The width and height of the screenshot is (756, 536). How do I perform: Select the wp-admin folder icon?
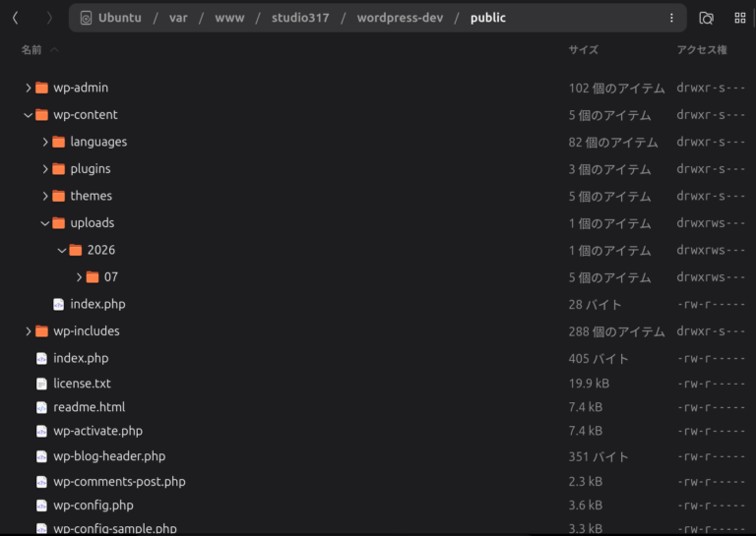pyautogui.click(x=42, y=88)
